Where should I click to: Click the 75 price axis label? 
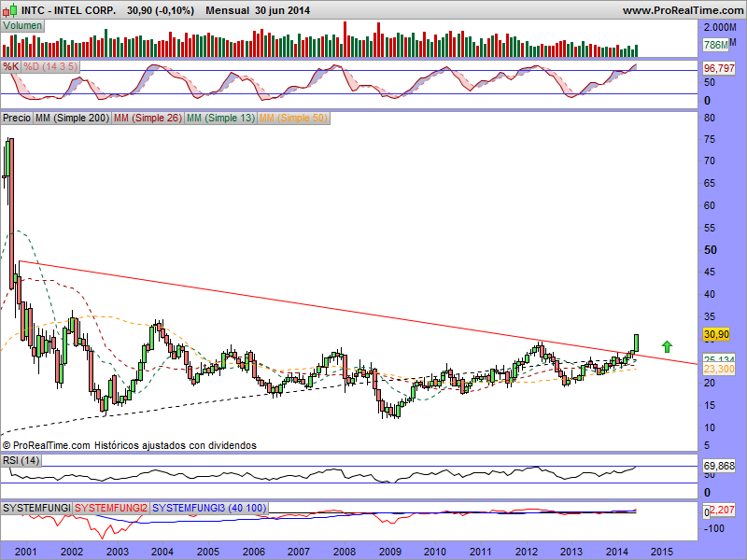(x=710, y=139)
